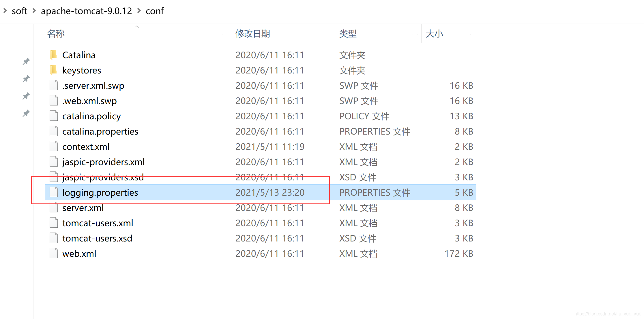
Task: Select the tomcat-users.xml file
Action: [x=98, y=223]
